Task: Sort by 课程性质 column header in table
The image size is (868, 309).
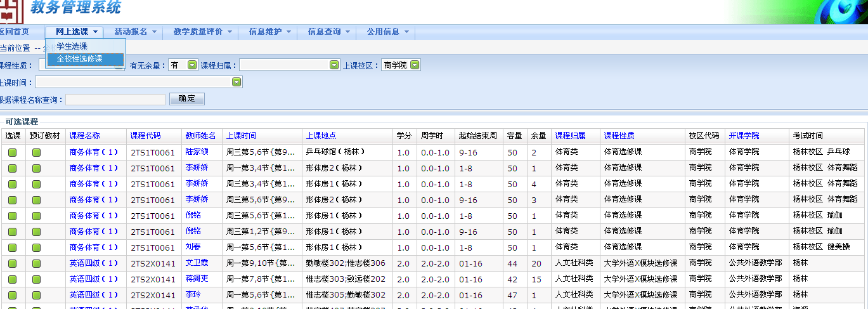Action: pyautogui.click(x=619, y=136)
